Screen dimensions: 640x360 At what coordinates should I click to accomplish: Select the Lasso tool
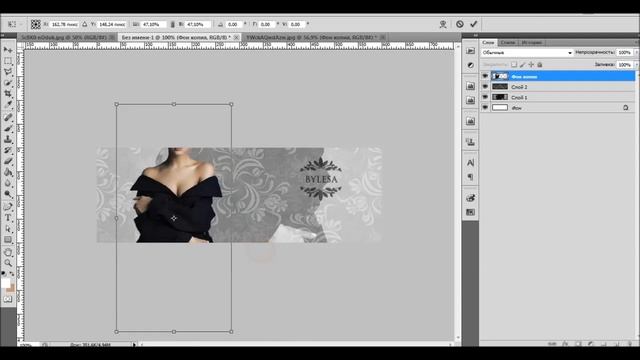click(x=8, y=72)
